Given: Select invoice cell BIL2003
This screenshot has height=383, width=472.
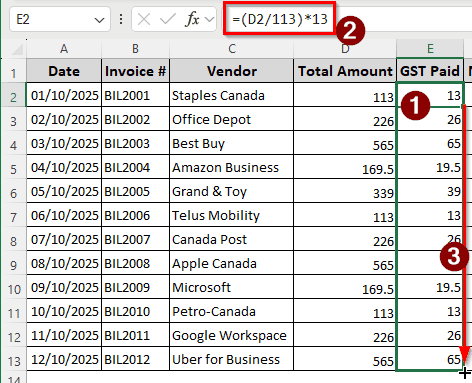Looking at the screenshot, I should (136, 143).
